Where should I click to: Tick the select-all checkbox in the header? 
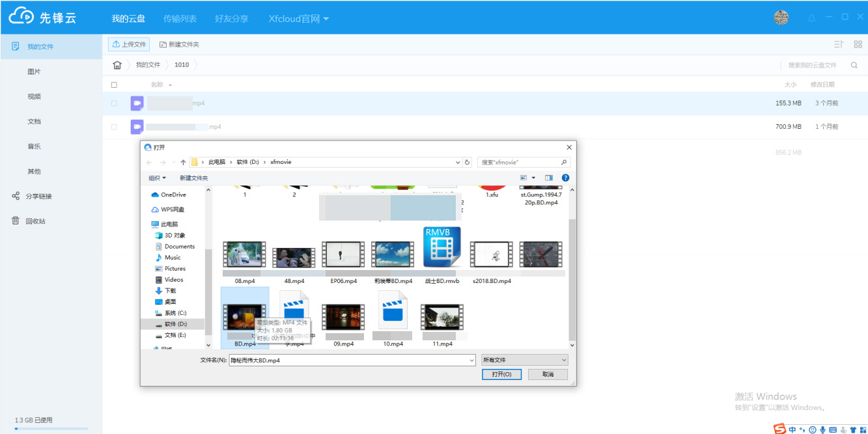pyautogui.click(x=115, y=85)
